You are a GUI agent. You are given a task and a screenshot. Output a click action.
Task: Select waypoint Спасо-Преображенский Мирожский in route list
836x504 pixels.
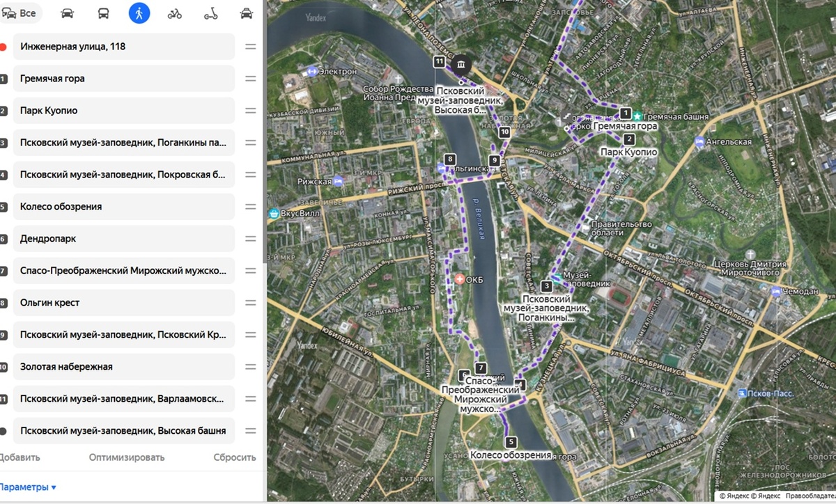124,271
